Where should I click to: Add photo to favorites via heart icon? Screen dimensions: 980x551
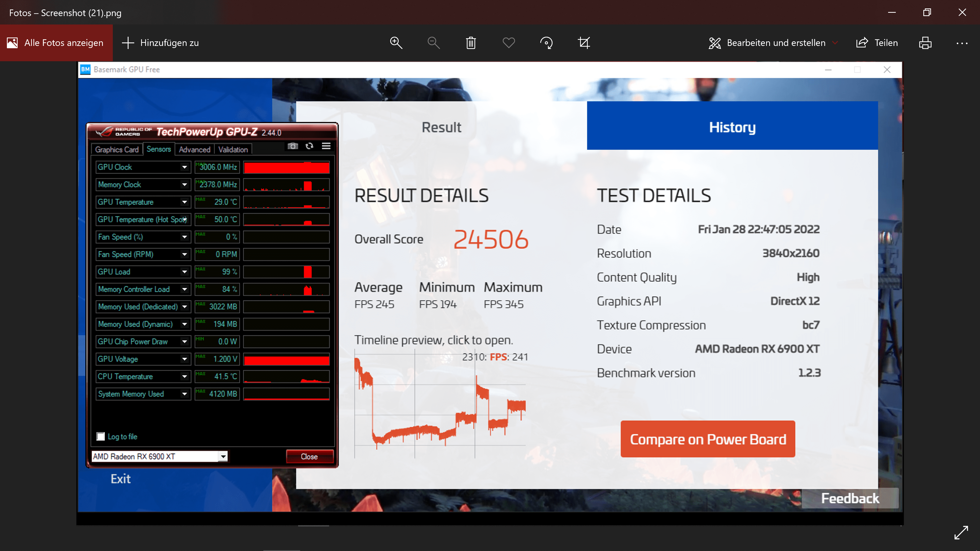(x=509, y=43)
